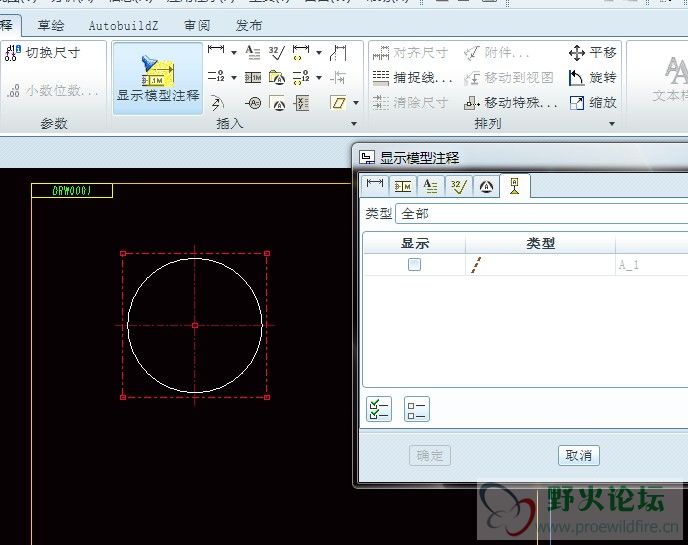
Task: Click the axis type icon in A_1 row
Action: [476, 265]
